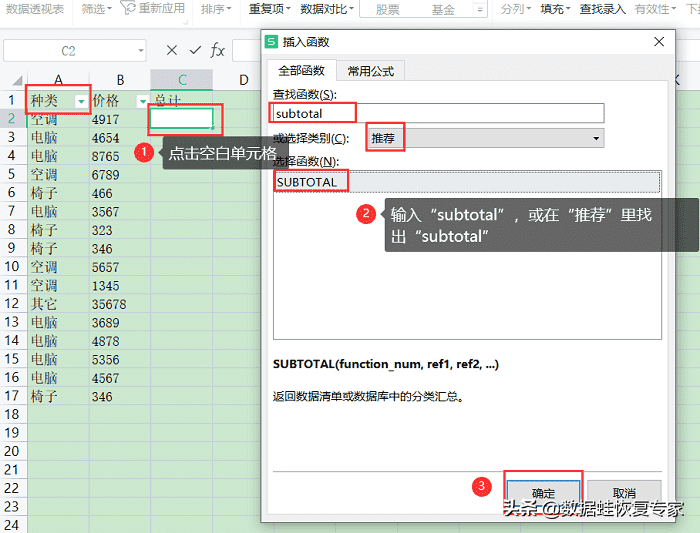This screenshot has height=533, width=700.
Task: Open the 或选择类别 category combo box
Action: [x=485, y=138]
